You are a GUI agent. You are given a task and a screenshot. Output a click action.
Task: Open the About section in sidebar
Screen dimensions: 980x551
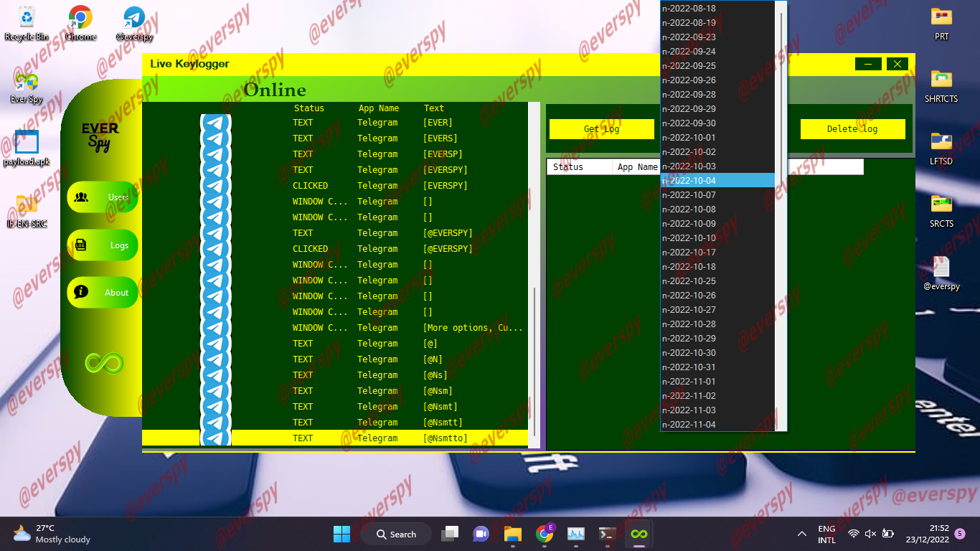click(103, 292)
